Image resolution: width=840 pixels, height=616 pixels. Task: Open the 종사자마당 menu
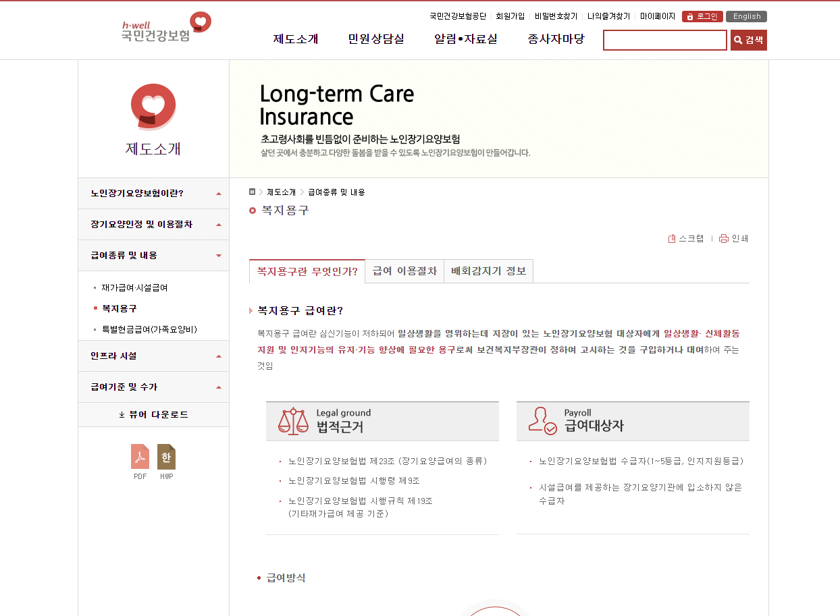(x=554, y=38)
